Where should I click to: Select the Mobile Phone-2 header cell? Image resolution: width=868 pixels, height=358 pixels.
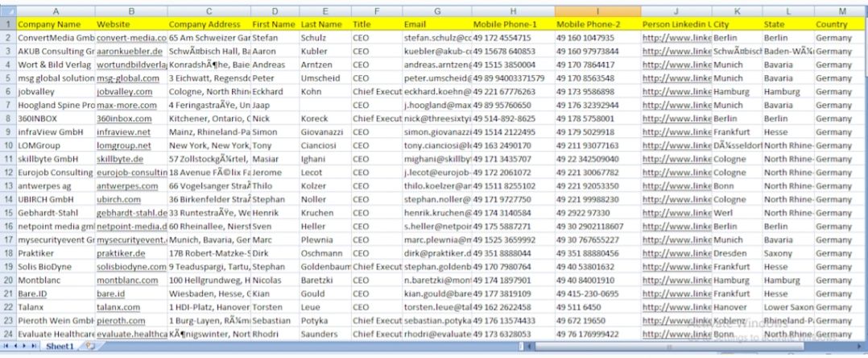pyautogui.click(x=597, y=24)
